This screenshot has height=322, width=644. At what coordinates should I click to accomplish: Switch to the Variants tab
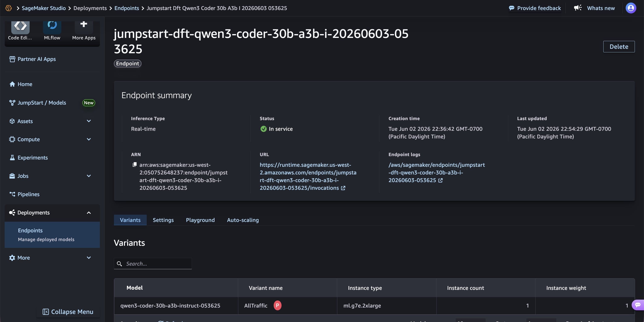130,220
